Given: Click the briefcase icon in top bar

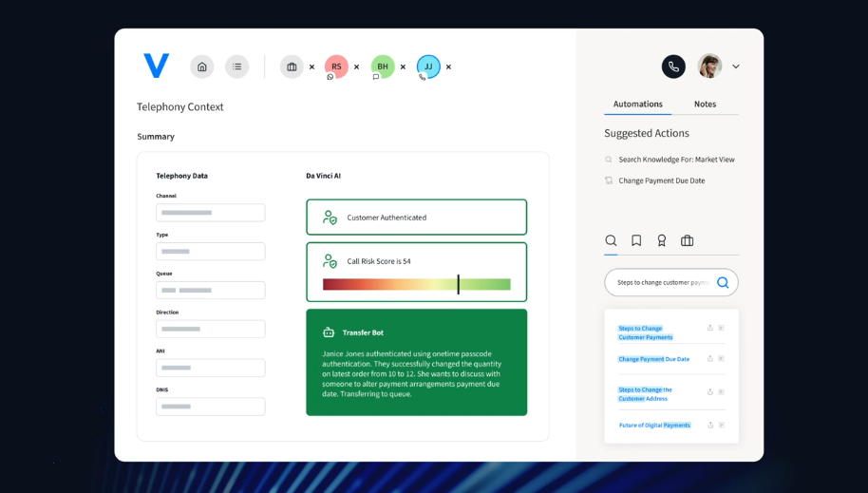Looking at the screenshot, I should click(x=292, y=66).
